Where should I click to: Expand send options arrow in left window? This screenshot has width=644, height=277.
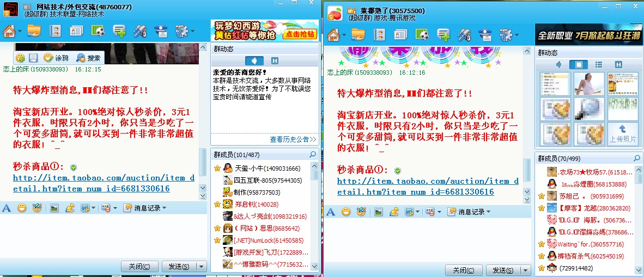coord(201,266)
